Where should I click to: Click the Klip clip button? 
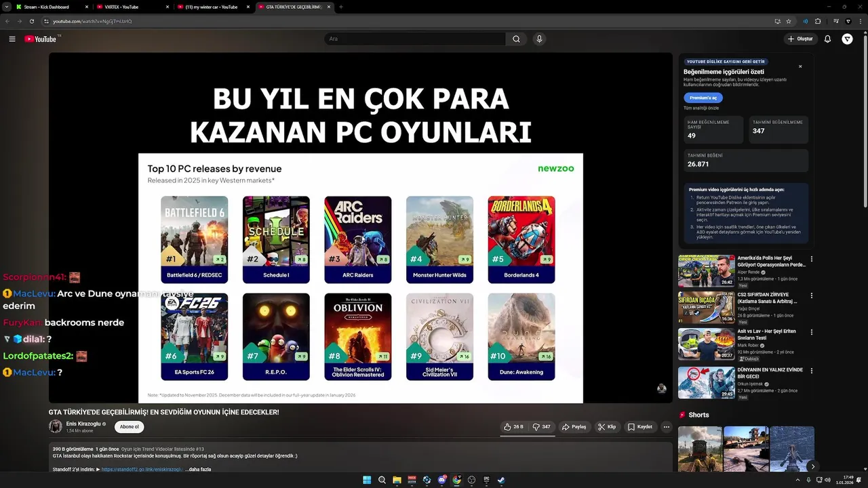(606, 427)
